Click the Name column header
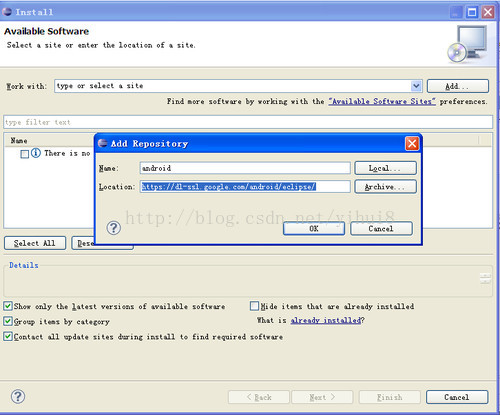 19,140
